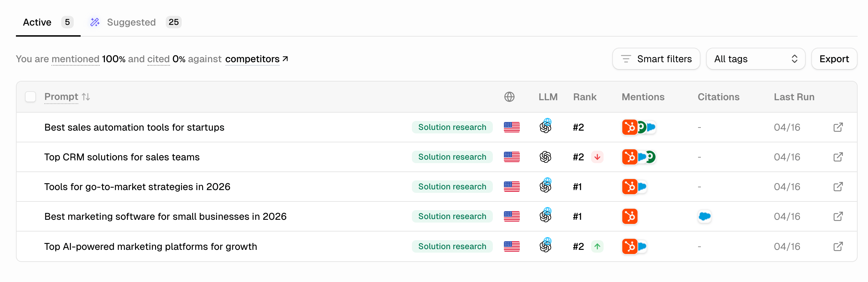The height and width of the screenshot is (282, 868).
Task: Click red down rank arrow on Top CRM row
Action: pyautogui.click(x=597, y=157)
